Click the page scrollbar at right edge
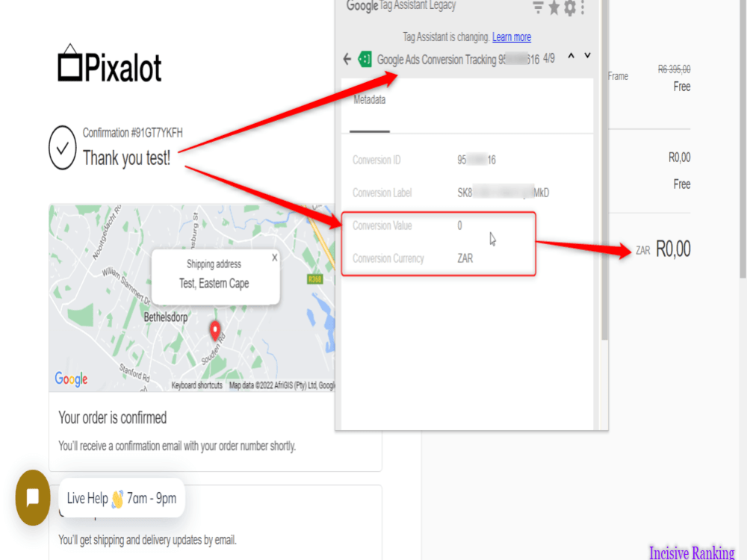The width and height of the screenshot is (747, 560). 743,138
